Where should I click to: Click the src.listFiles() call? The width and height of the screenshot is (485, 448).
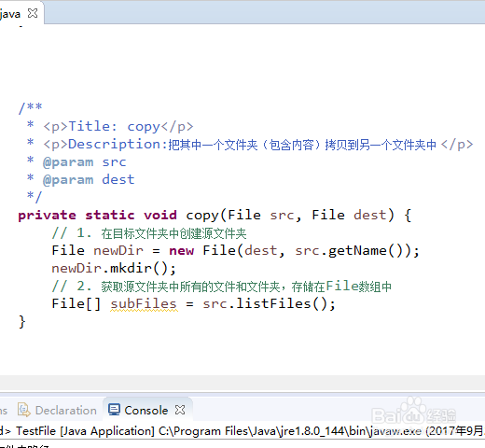[270, 303]
